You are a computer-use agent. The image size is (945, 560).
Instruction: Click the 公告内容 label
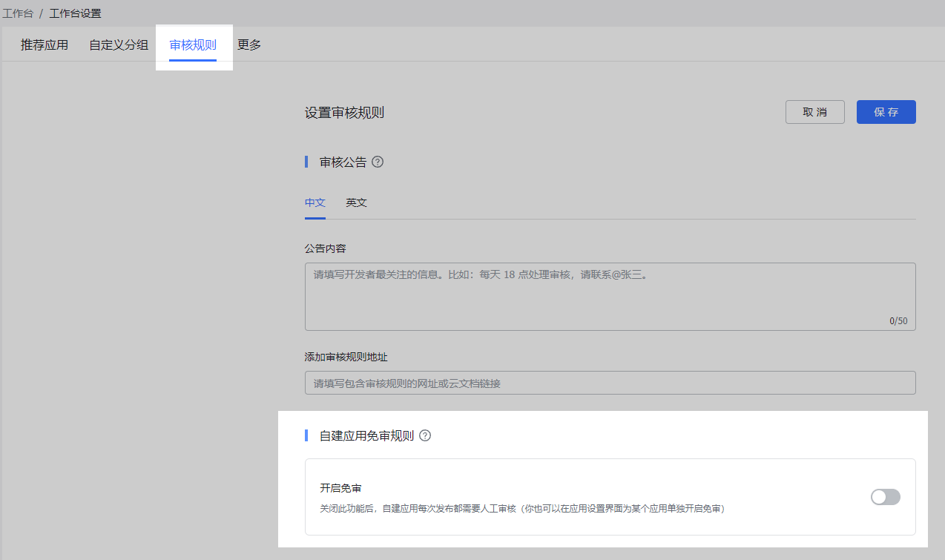tap(326, 248)
